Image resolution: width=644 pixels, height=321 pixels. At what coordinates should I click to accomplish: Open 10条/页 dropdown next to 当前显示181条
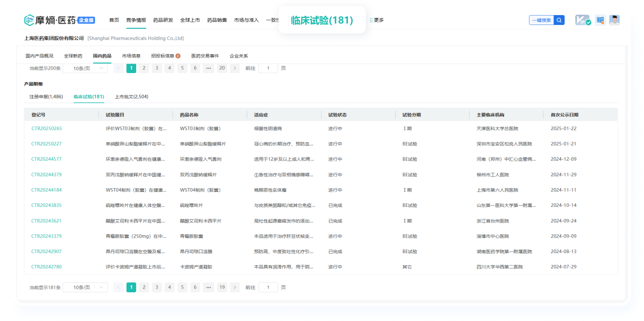tap(85, 287)
